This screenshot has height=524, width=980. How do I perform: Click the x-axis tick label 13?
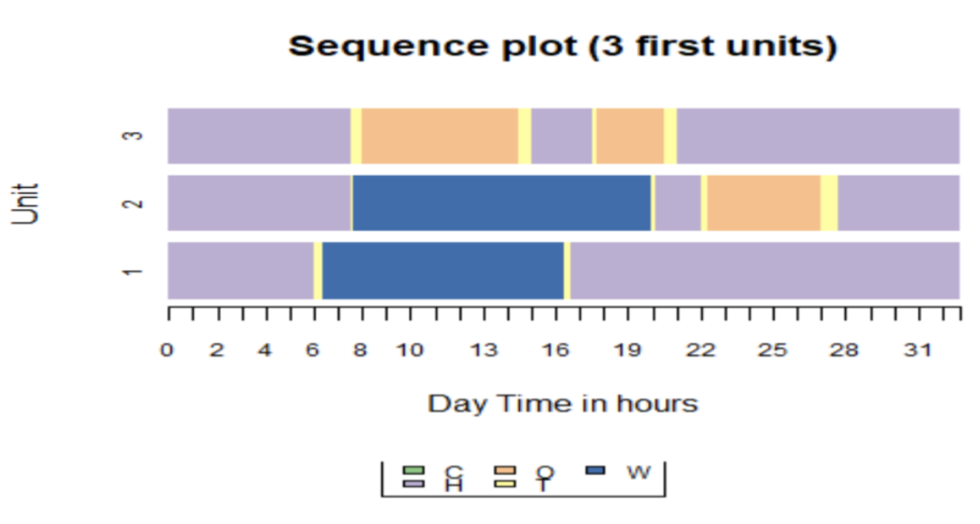pyautogui.click(x=483, y=350)
